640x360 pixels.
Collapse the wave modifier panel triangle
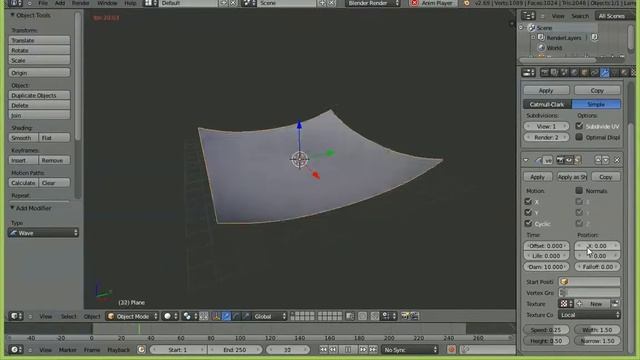coord(526,160)
